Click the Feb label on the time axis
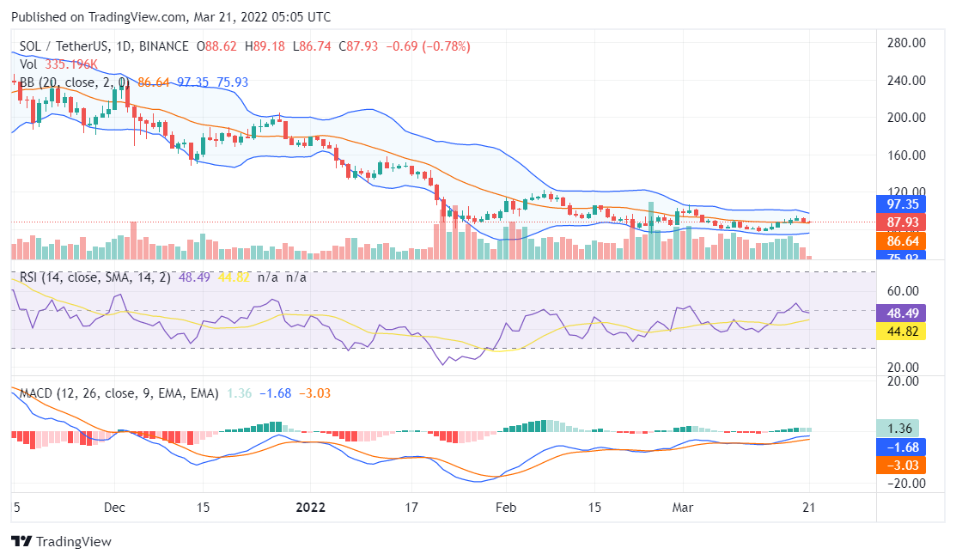Image resolution: width=956 pixels, height=560 pixels. tap(506, 508)
